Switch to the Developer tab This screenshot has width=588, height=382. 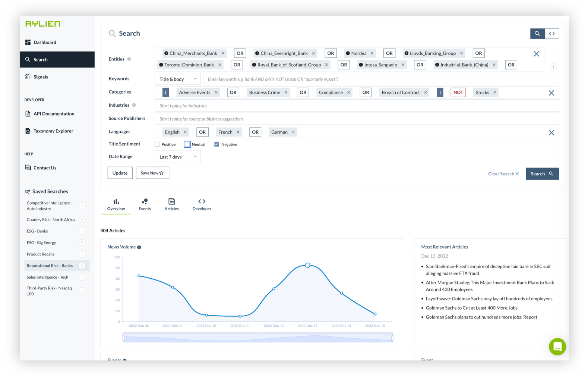(x=202, y=204)
